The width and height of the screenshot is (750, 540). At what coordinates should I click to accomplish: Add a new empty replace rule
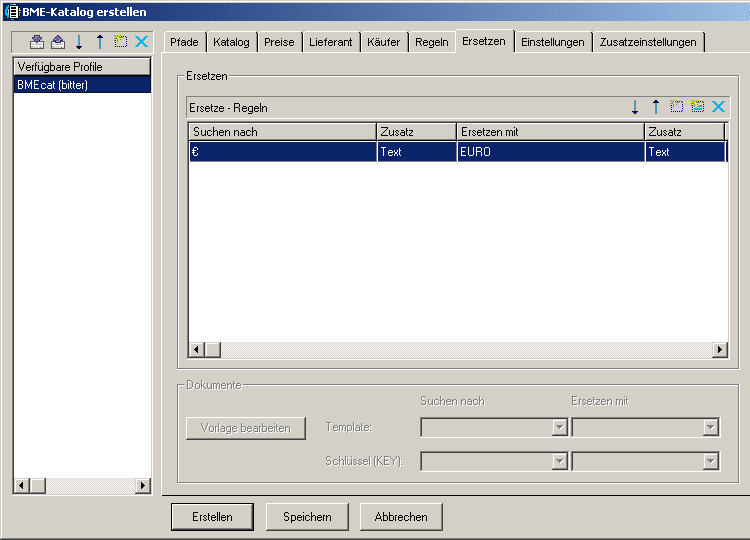coord(676,106)
